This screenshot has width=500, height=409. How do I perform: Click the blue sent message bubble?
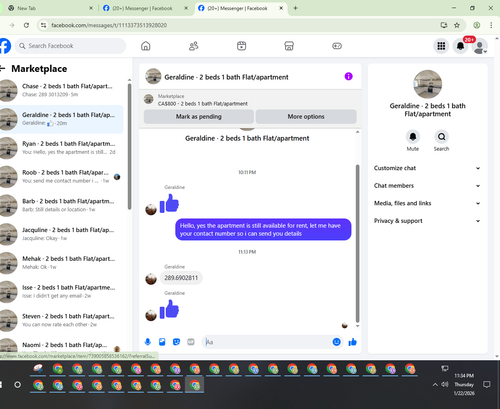tap(263, 229)
